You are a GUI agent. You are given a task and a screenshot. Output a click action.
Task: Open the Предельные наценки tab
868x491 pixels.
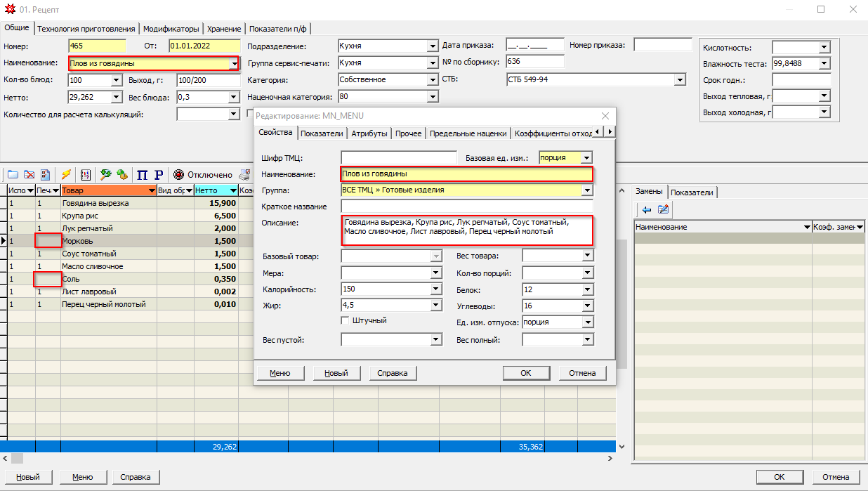click(468, 133)
